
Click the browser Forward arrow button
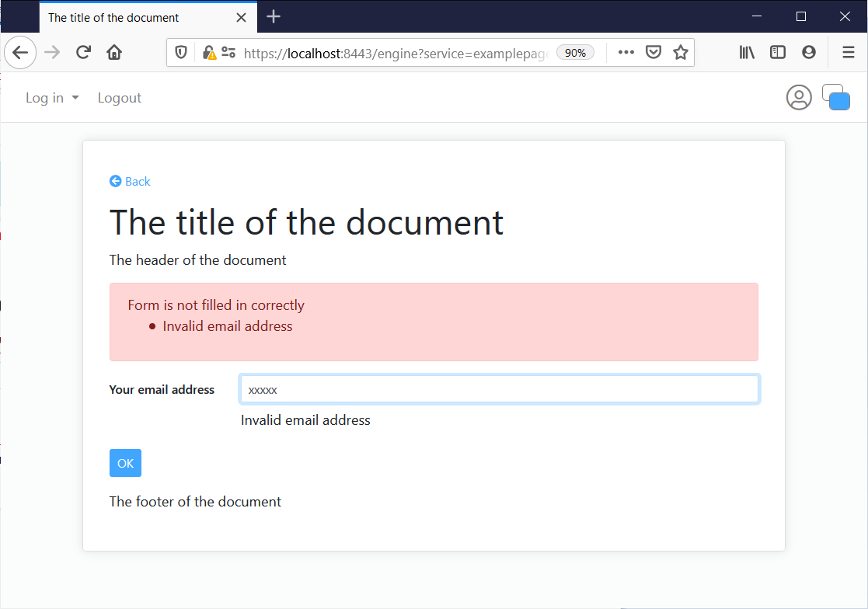(x=52, y=53)
